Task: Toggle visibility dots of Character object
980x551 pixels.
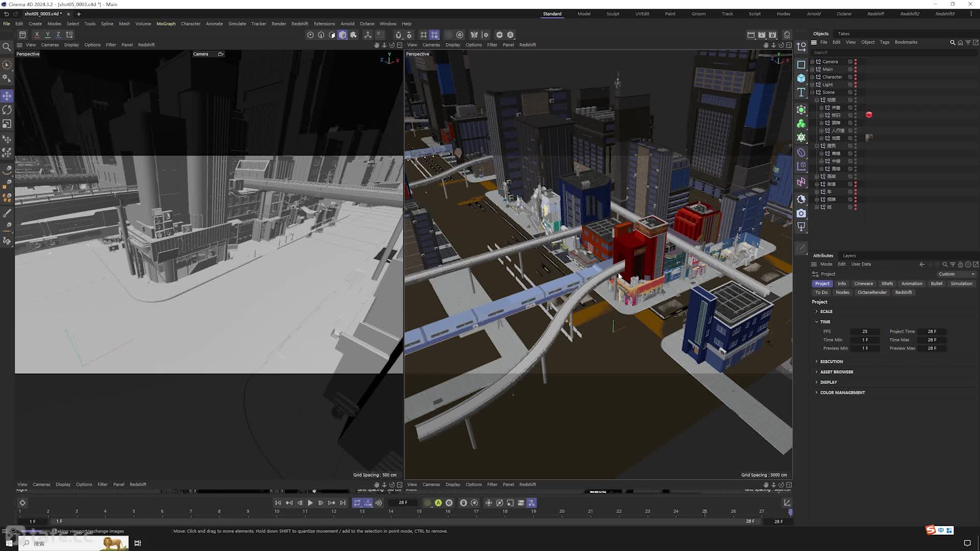Action: (x=855, y=77)
